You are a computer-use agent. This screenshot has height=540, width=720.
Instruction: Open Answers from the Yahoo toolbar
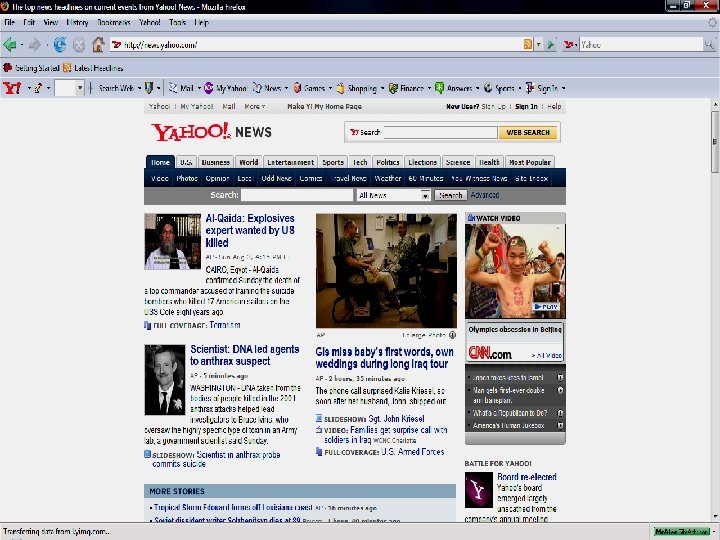coord(454,88)
